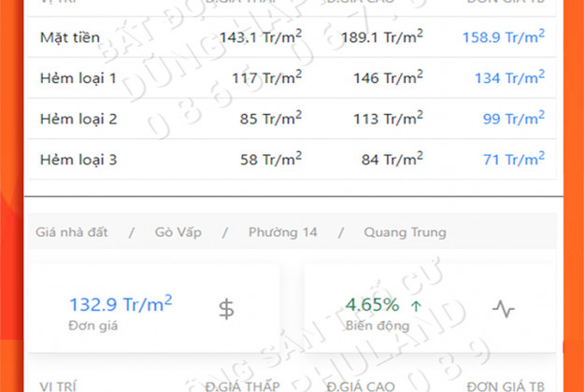The height and width of the screenshot is (392, 584).
Task: Click the activity pulse chart icon
Action: (504, 309)
